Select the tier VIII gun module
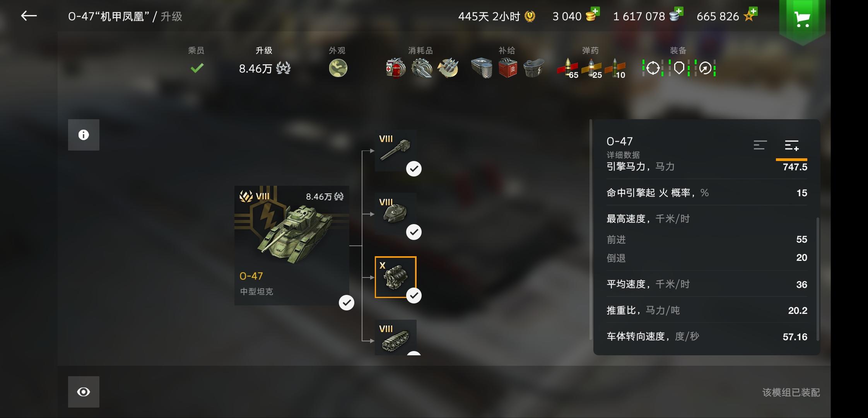This screenshot has width=868, height=418. (395, 151)
